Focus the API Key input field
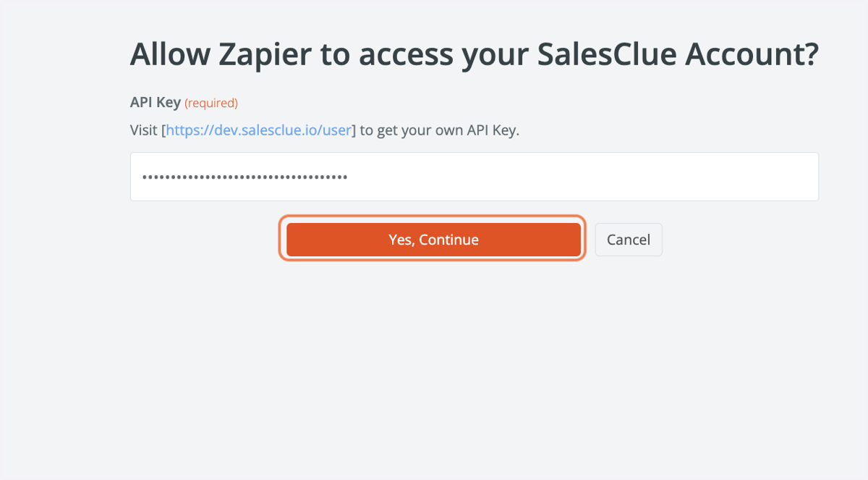 475,177
